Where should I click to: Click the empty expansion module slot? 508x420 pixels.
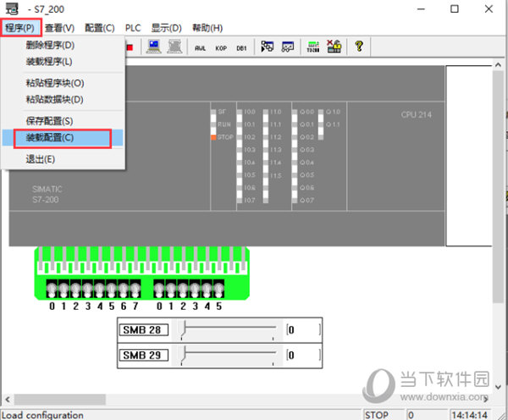[469, 156]
